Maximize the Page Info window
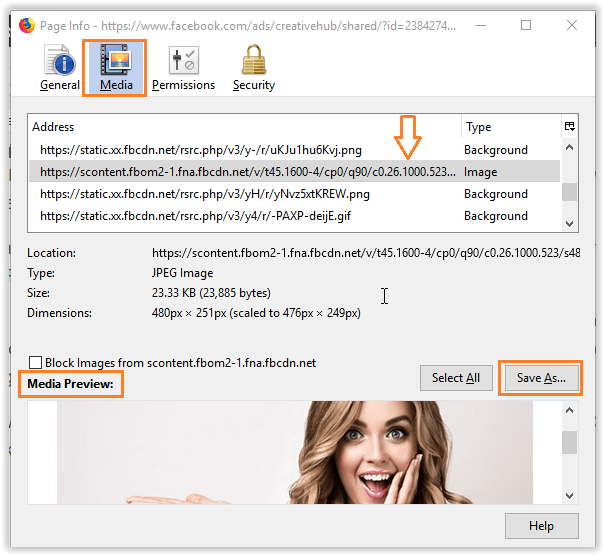Screen dimensions: 604x555 pos(526,25)
